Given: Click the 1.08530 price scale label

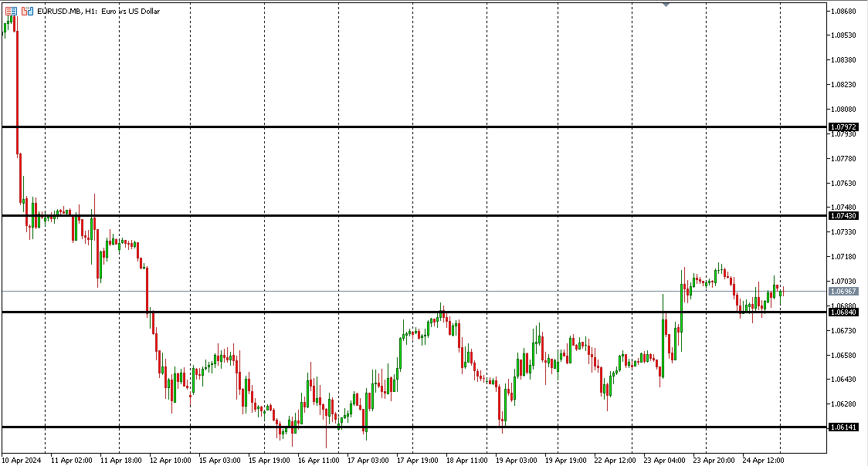Looking at the screenshot, I should pos(843,35).
